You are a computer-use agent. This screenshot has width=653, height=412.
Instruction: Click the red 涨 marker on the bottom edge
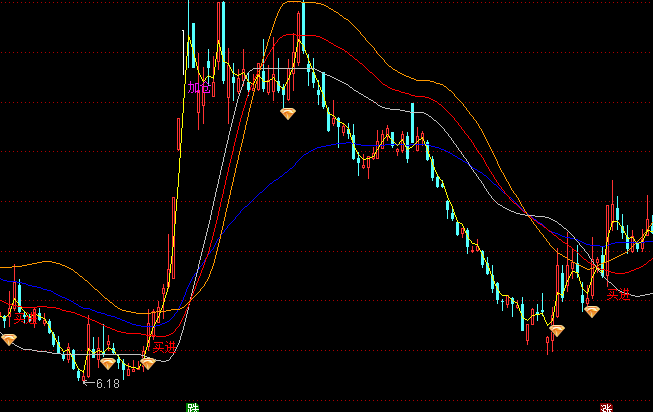[605, 407]
